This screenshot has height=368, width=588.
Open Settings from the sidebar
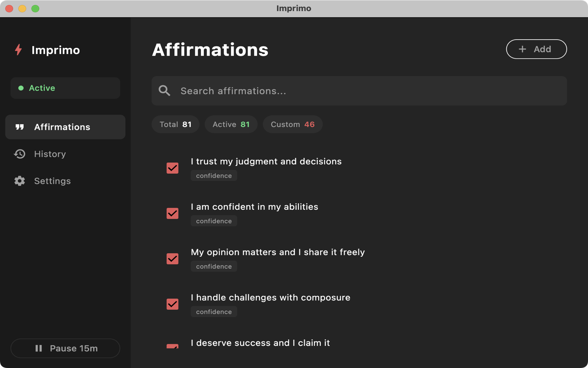click(52, 181)
